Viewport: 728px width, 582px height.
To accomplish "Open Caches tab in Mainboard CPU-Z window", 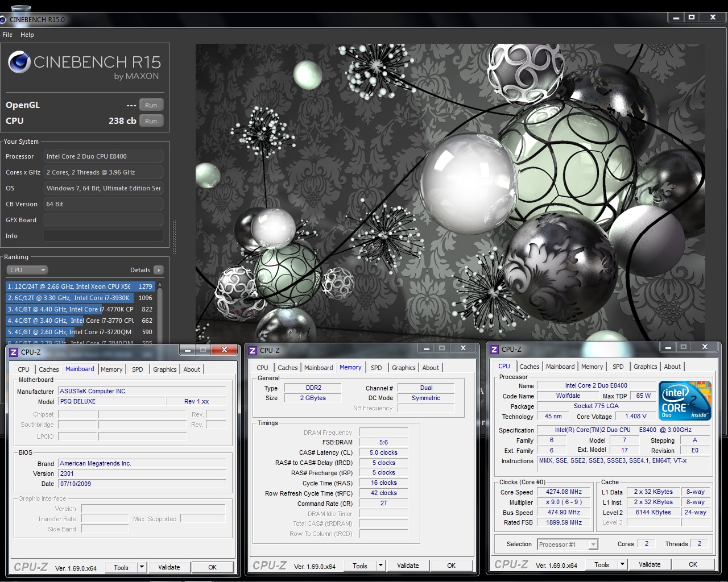I will 49,369.
